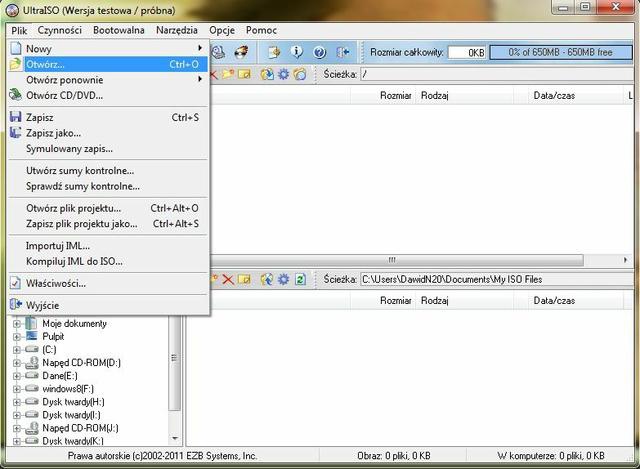The width and height of the screenshot is (640, 469).
Task: Choose Importuj IML... menu entry
Action: [108, 246]
